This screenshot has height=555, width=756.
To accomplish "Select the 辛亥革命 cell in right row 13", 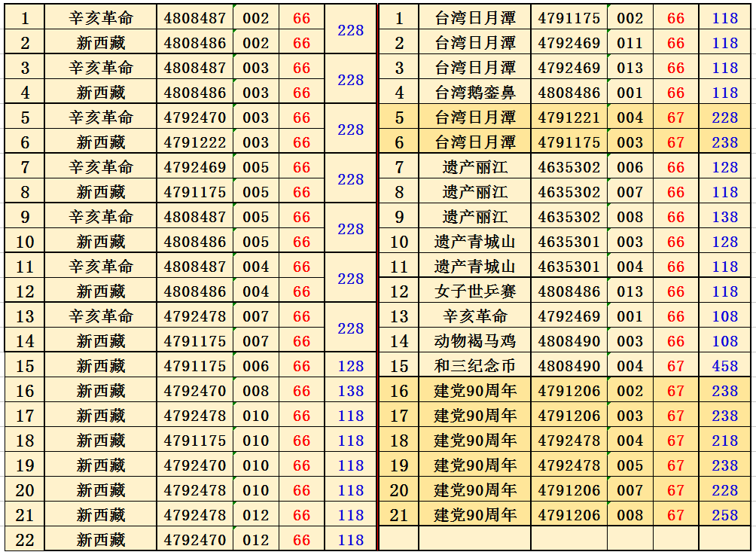I will tap(475, 316).
